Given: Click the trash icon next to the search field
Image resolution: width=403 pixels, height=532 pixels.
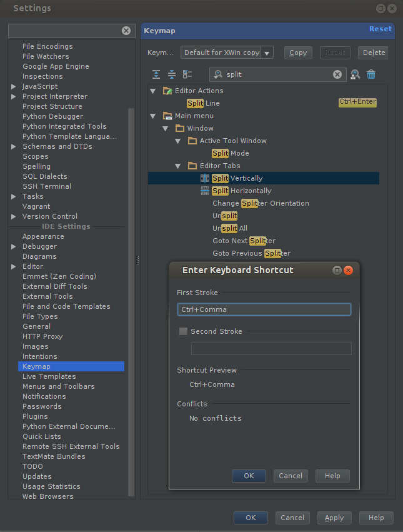Looking at the screenshot, I should pyautogui.click(x=371, y=74).
